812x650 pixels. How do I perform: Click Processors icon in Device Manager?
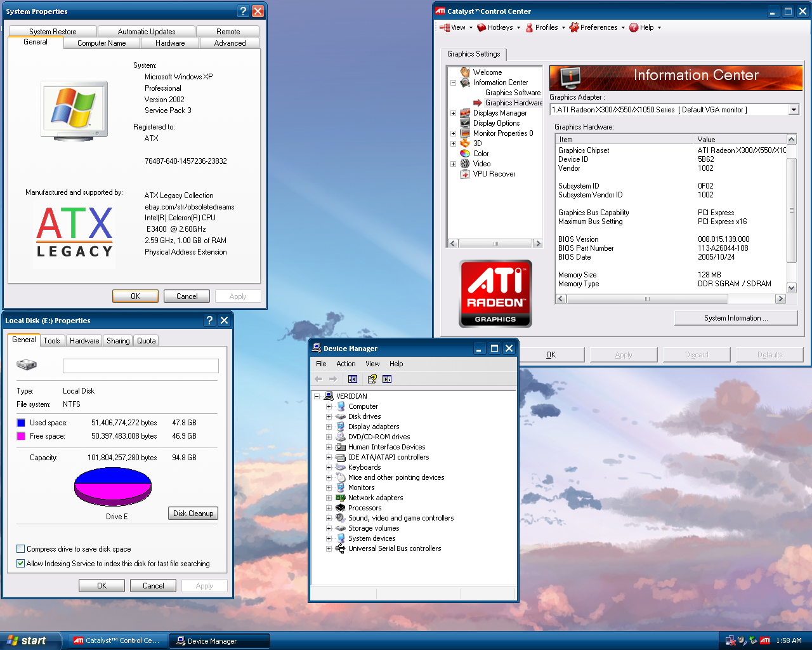point(341,508)
